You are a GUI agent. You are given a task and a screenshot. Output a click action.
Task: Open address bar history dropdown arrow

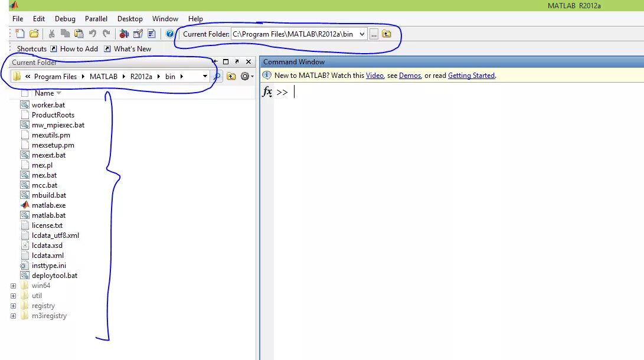tap(205, 76)
